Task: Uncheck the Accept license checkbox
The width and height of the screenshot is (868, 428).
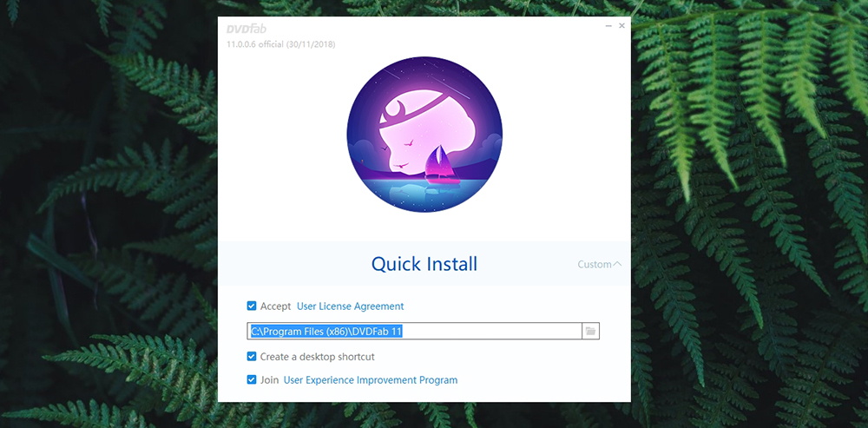Action: (x=252, y=306)
